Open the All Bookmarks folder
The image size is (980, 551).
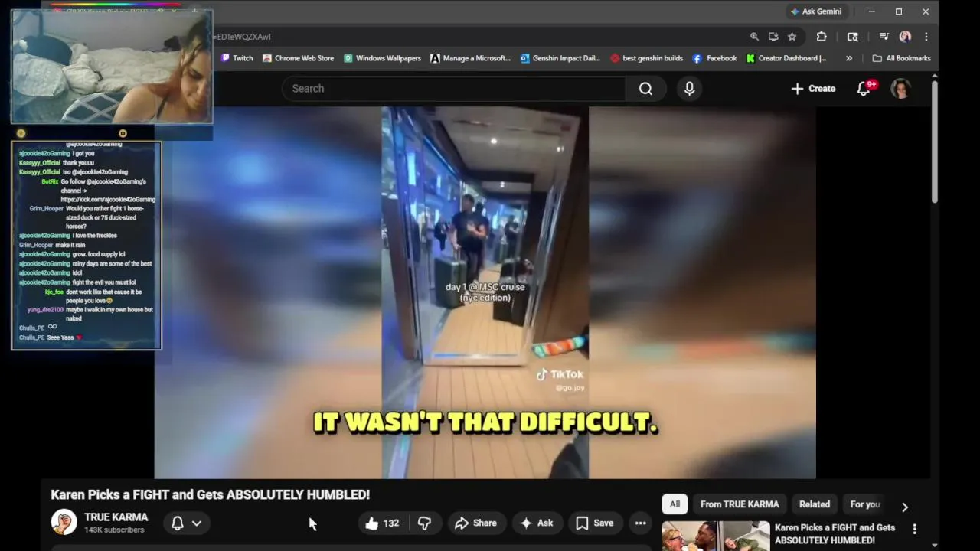point(901,58)
